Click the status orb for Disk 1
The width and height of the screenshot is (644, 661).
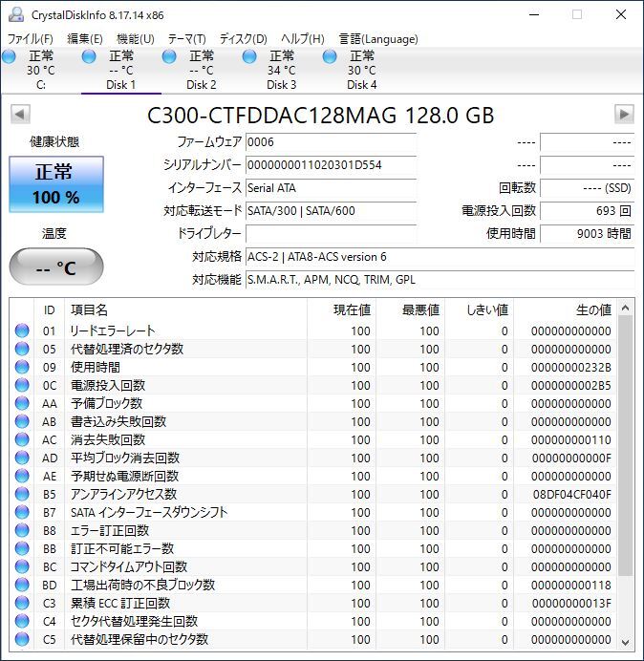point(89,56)
